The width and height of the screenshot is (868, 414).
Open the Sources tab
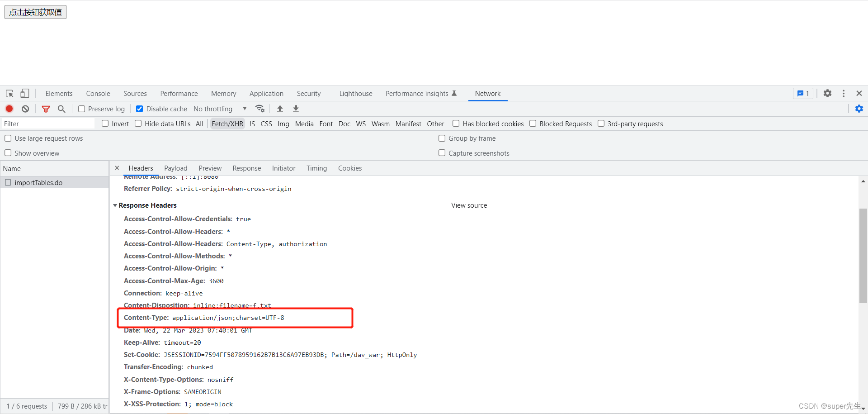click(135, 93)
